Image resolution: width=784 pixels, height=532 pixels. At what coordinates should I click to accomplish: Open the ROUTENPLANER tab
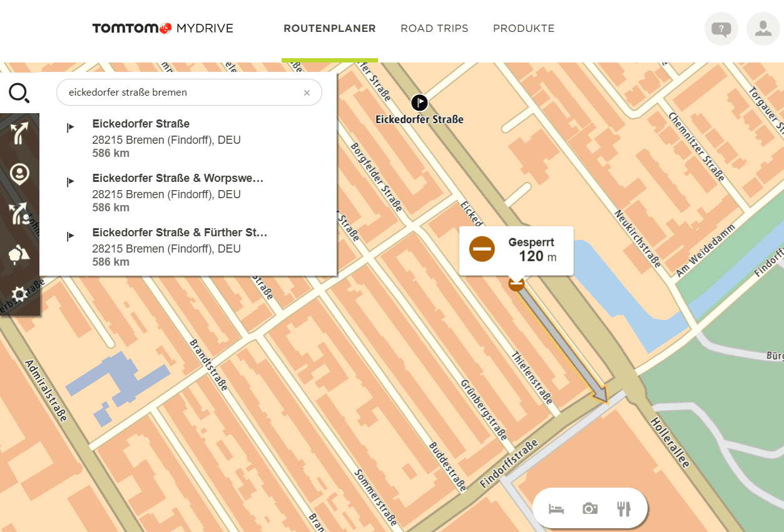(x=330, y=29)
